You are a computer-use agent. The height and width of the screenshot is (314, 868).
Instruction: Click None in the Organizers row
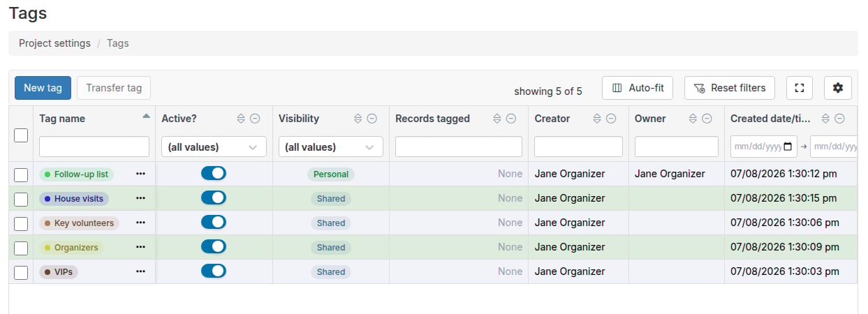[x=510, y=247]
